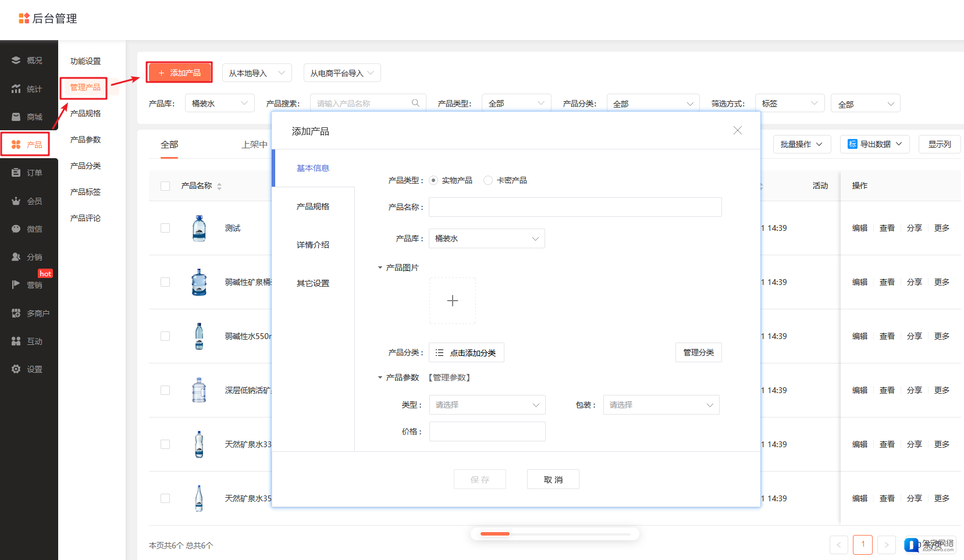Click the 会员 member crown icon
Image resolution: width=964 pixels, height=560 pixels.
pyautogui.click(x=16, y=201)
